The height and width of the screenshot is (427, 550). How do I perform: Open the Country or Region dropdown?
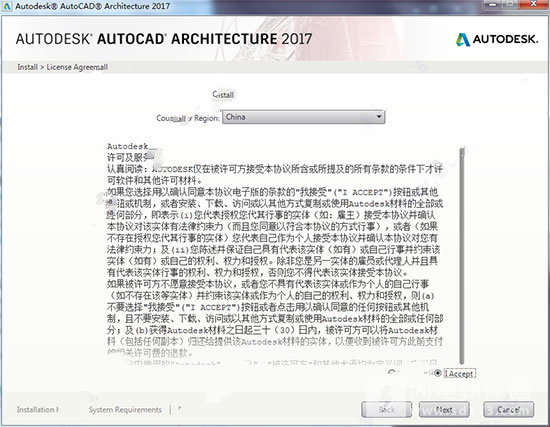(303, 117)
